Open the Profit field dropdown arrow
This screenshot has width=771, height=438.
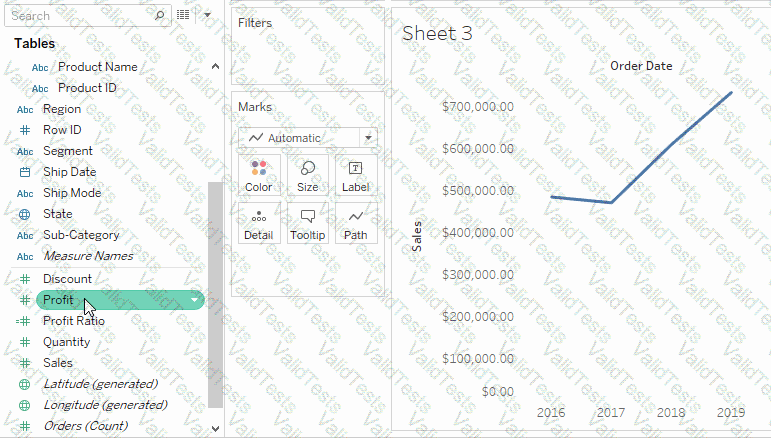(x=194, y=300)
